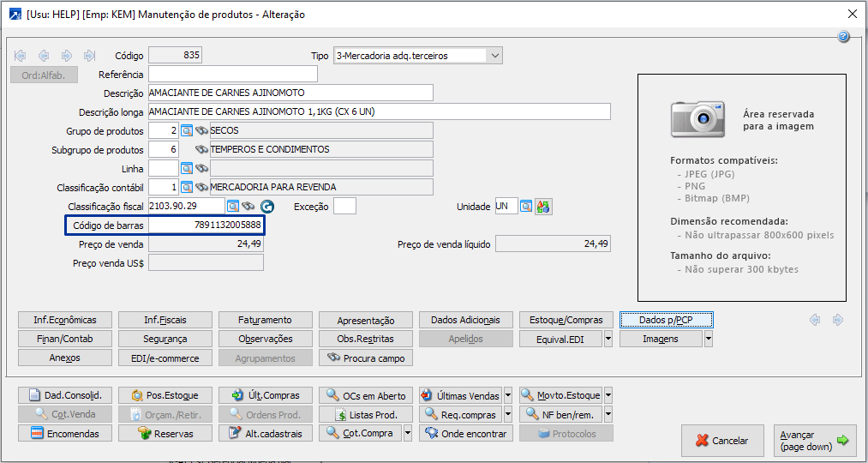868x463 pixels.
Task: Open the dropdown arrow next to Cot.Compra
Action: click(x=408, y=433)
